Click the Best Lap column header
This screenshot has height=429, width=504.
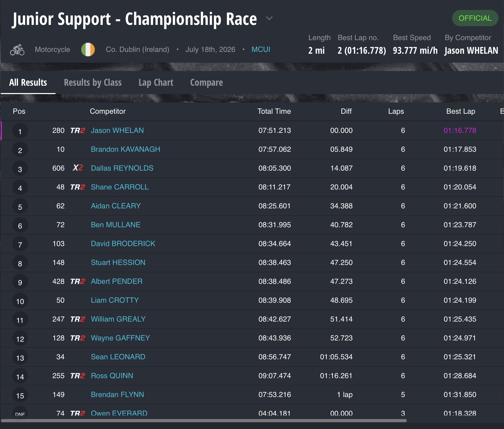click(461, 111)
